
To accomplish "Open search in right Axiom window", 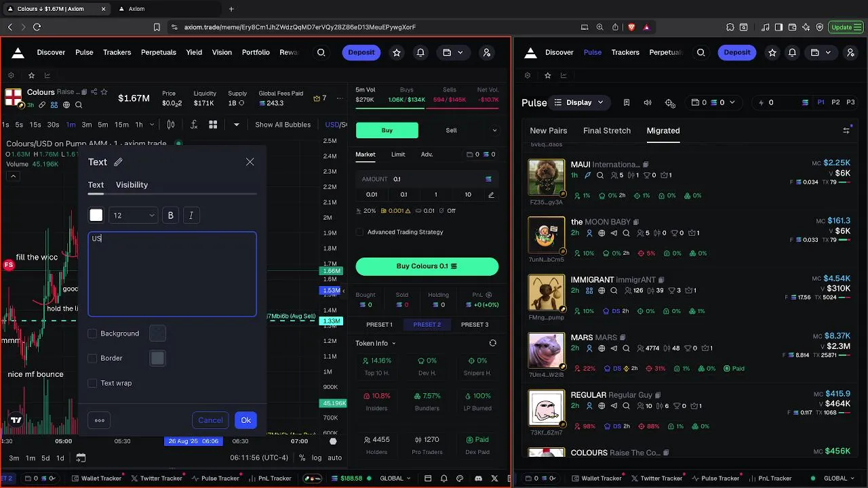I will [x=701, y=52].
